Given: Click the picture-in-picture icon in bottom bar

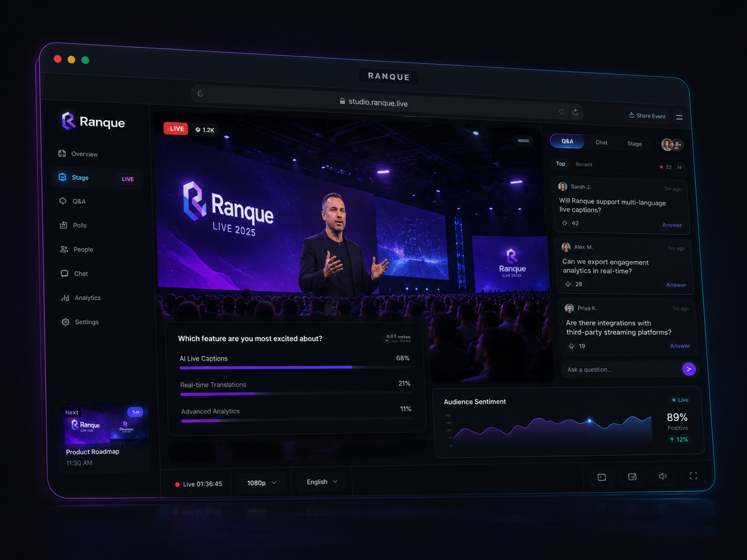Looking at the screenshot, I should coord(632,477).
